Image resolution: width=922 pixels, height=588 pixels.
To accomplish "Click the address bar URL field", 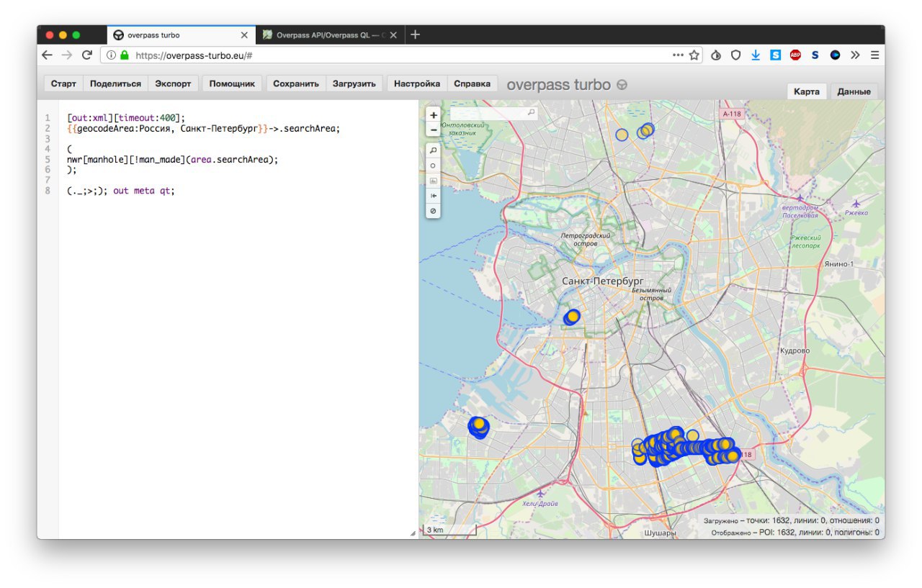I will click(400, 55).
